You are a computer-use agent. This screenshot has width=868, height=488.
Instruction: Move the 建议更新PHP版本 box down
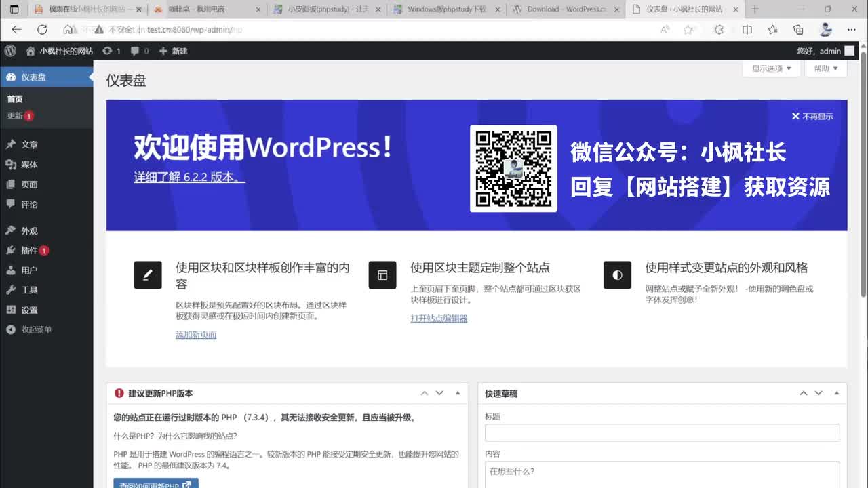(439, 393)
